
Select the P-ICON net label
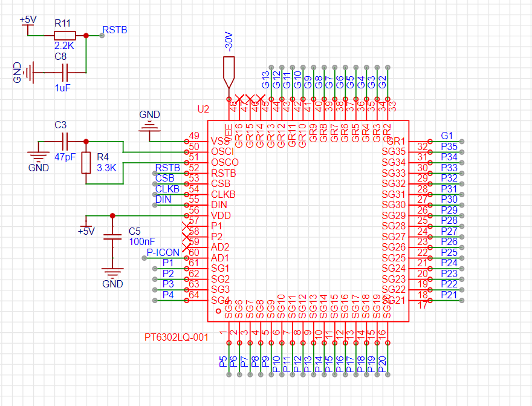pos(163,252)
